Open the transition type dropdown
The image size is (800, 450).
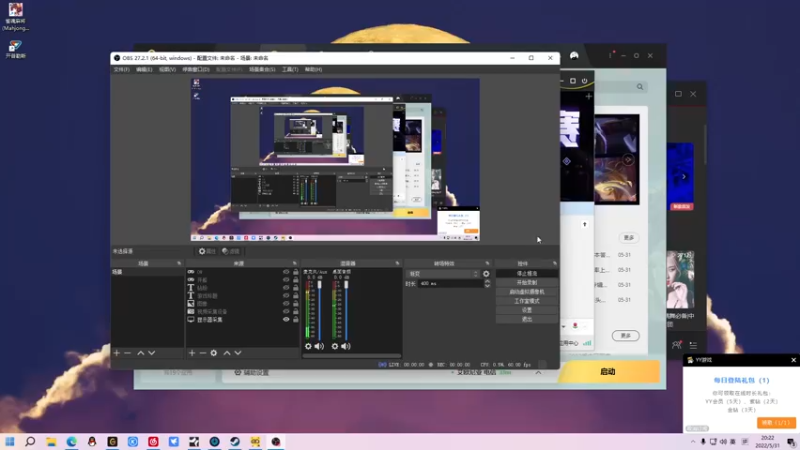click(443, 274)
